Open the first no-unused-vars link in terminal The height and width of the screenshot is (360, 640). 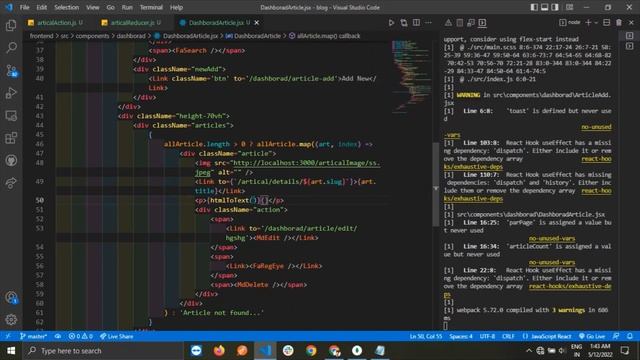pos(596,127)
